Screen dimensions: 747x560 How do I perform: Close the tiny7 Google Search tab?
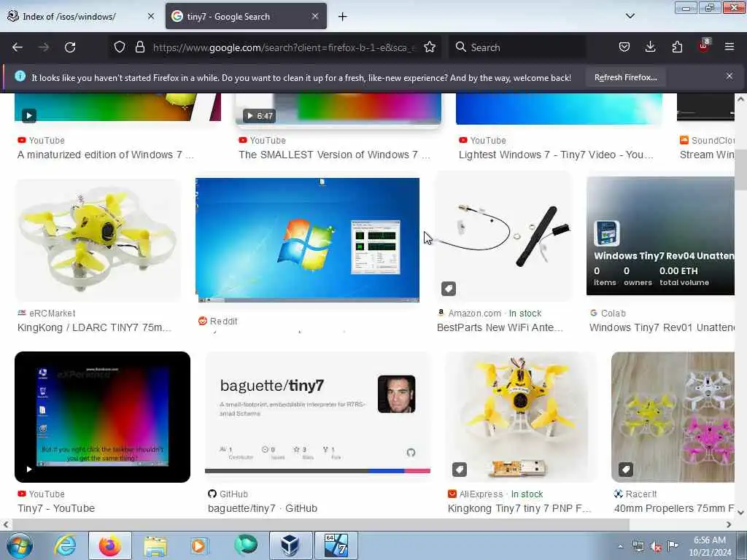coord(315,16)
